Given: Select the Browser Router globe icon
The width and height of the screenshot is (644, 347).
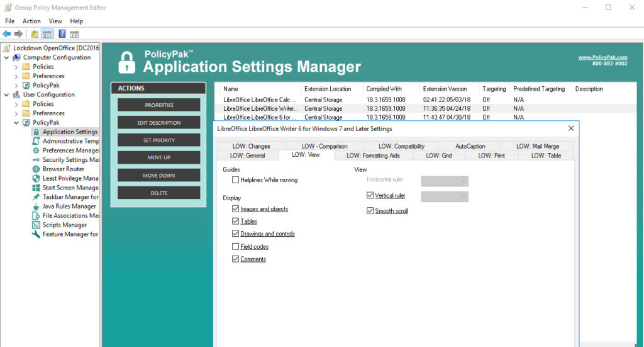Looking at the screenshot, I should click(36, 169).
